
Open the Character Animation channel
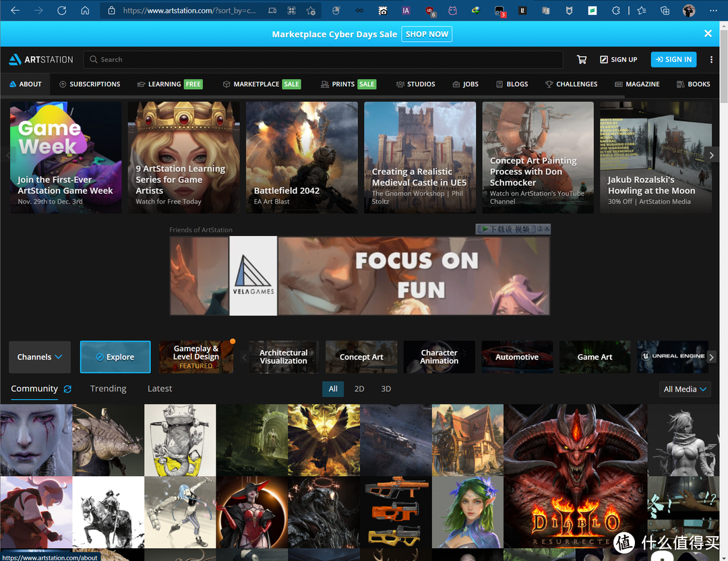click(x=439, y=357)
